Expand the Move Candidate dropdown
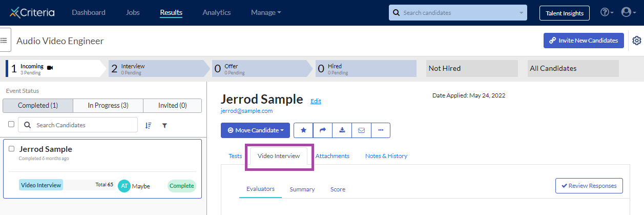This screenshot has width=644, height=215. tap(255, 130)
